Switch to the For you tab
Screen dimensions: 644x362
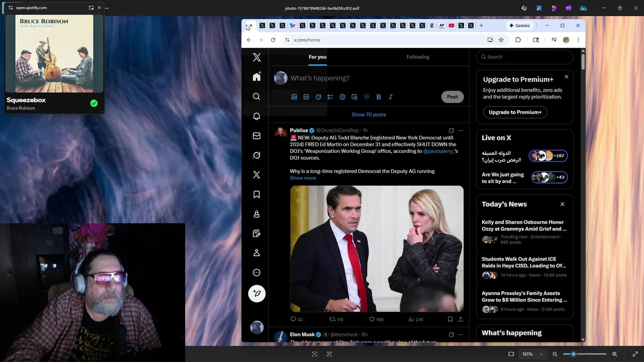coord(317,57)
